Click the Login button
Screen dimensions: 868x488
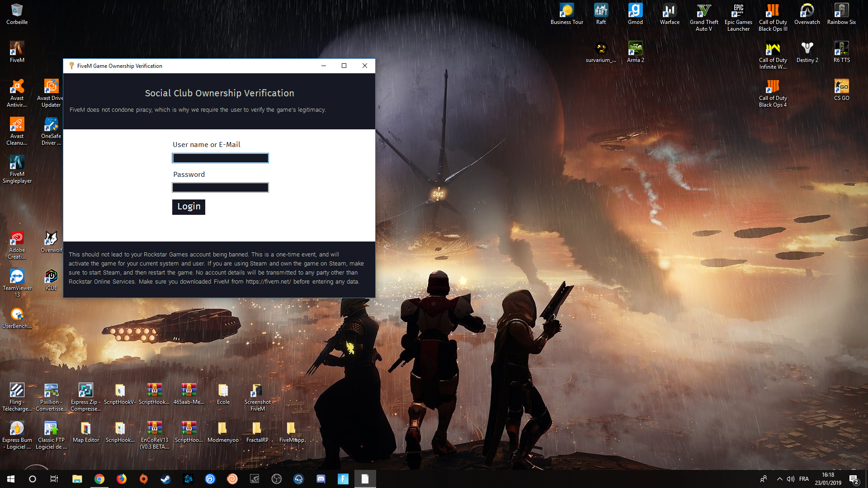189,207
